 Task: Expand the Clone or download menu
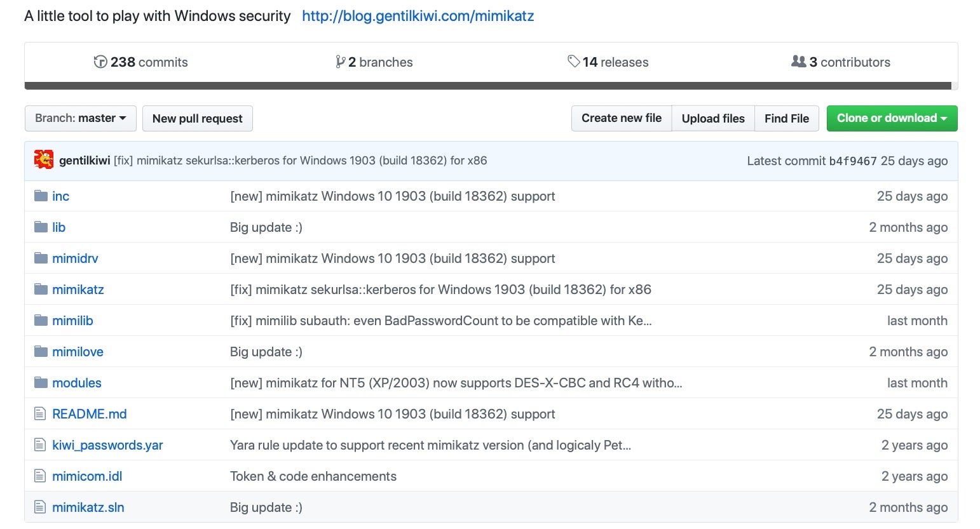coord(891,118)
